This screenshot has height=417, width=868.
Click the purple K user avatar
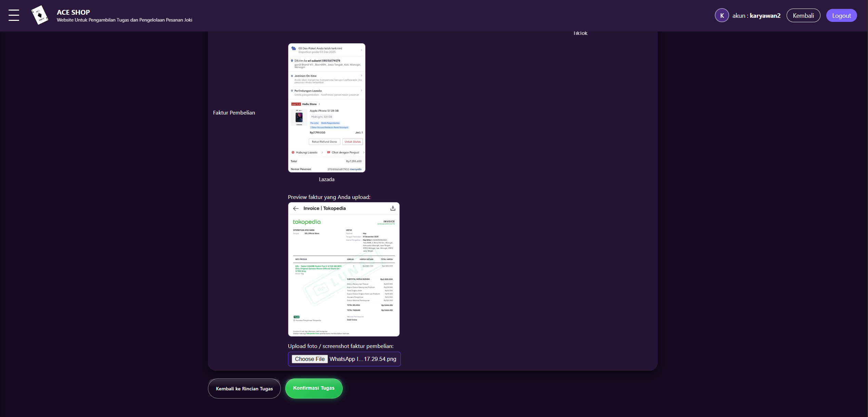pos(722,15)
